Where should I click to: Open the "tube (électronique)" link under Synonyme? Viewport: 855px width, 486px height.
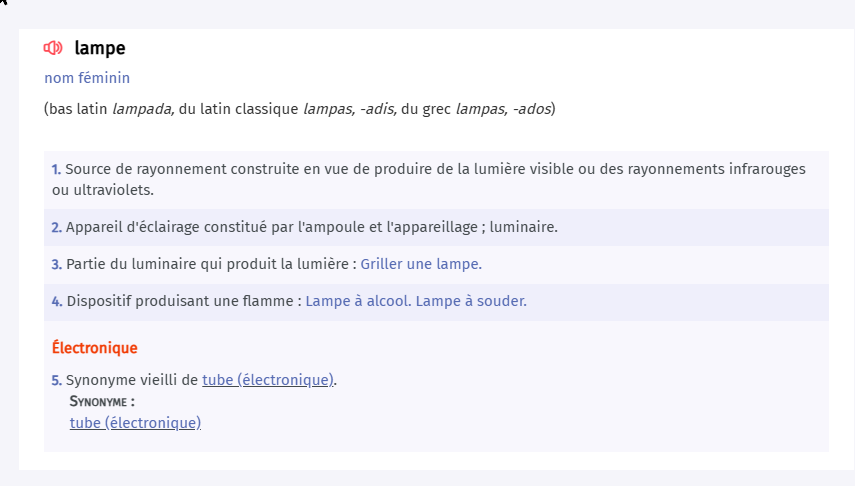click(x=135, y=423)
